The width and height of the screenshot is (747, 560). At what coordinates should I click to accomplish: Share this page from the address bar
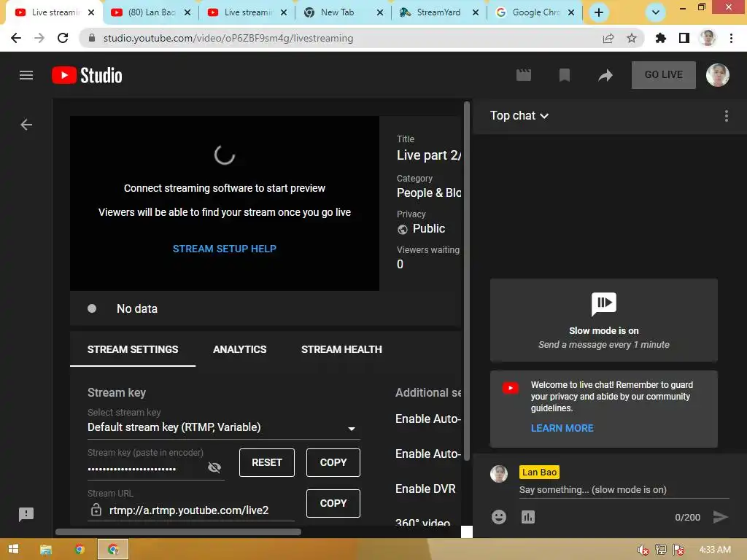point(608,38)
